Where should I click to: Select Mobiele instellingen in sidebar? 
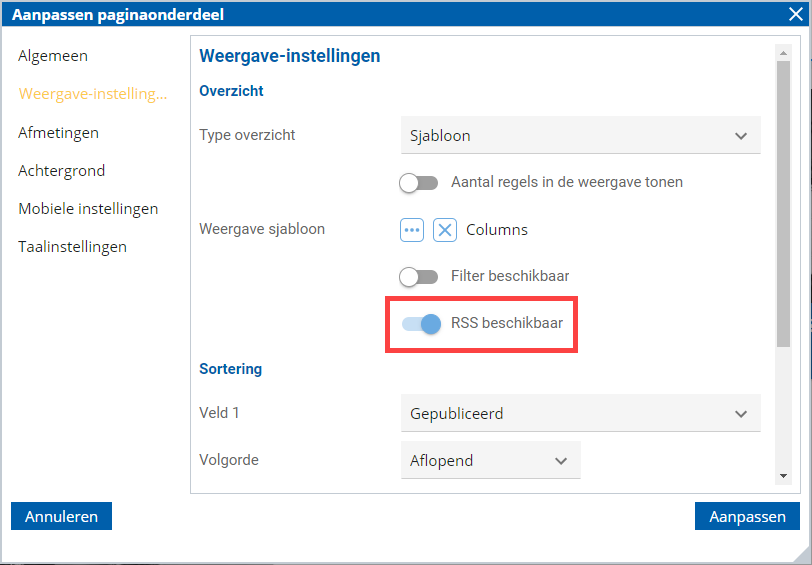[88, 209]
